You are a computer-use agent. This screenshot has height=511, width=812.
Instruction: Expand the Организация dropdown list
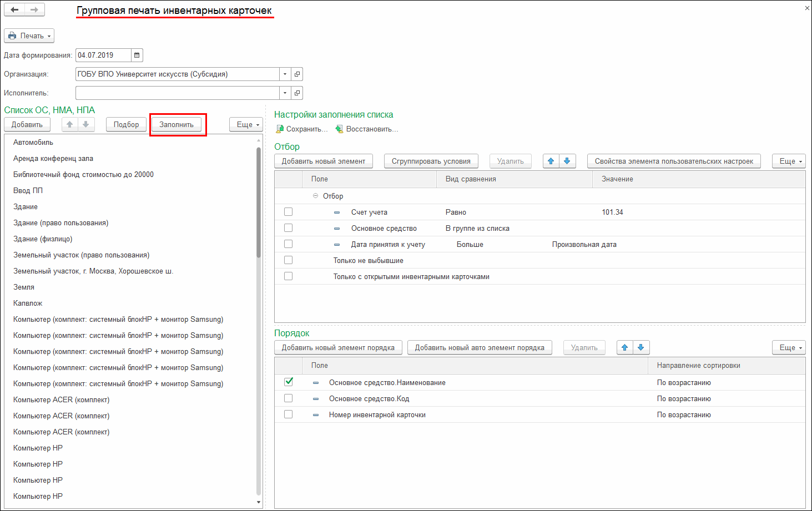coord(285,74)
